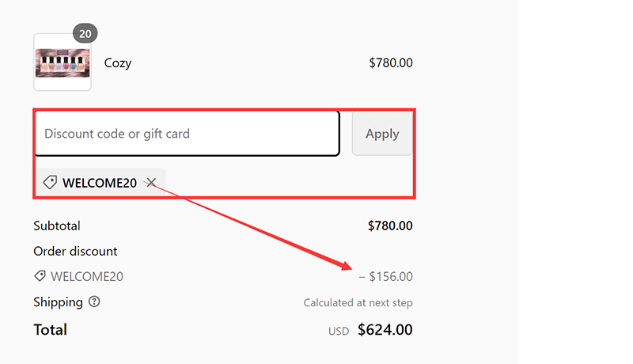Click the Shipping label

click(x=58, y=301)
